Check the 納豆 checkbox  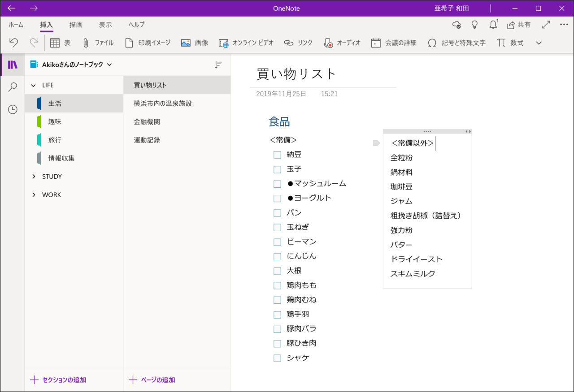coord(277,155)
